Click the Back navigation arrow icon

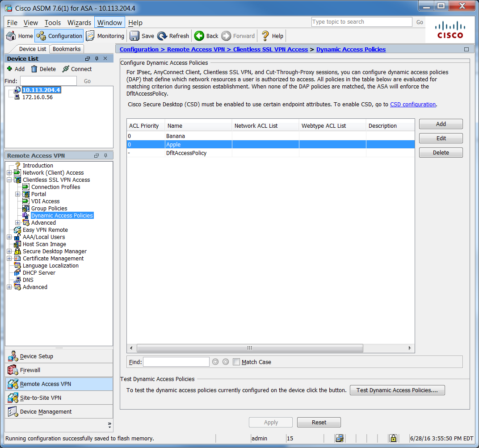[x=199, y=36]
